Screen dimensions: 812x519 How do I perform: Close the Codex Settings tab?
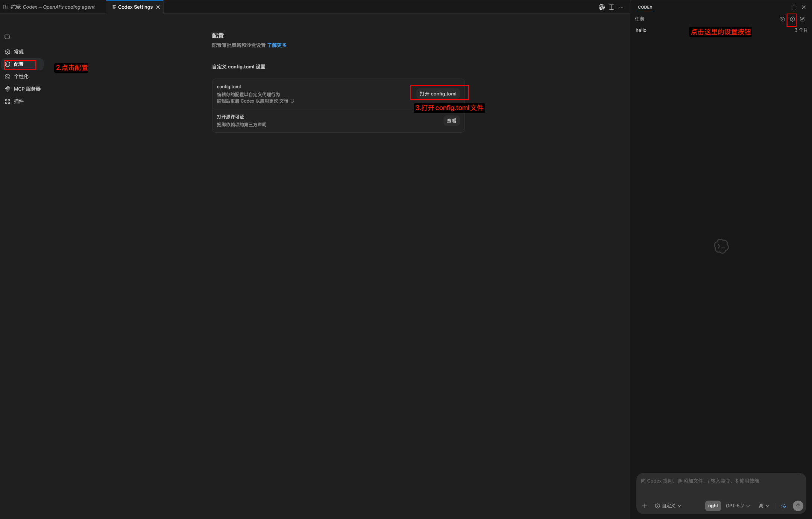(x=158, y=7)
